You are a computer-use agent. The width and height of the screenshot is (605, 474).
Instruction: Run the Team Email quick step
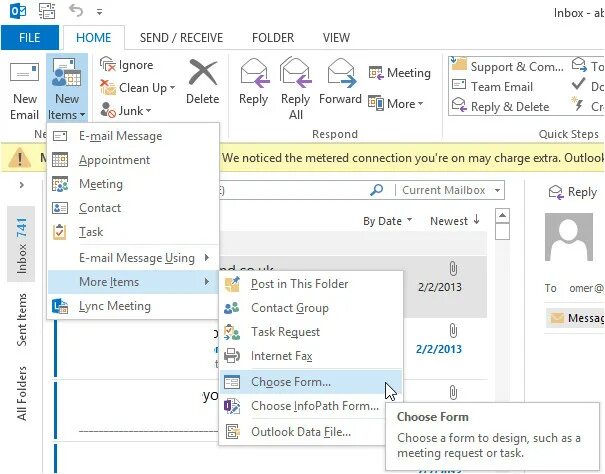(x=492, y=86)
